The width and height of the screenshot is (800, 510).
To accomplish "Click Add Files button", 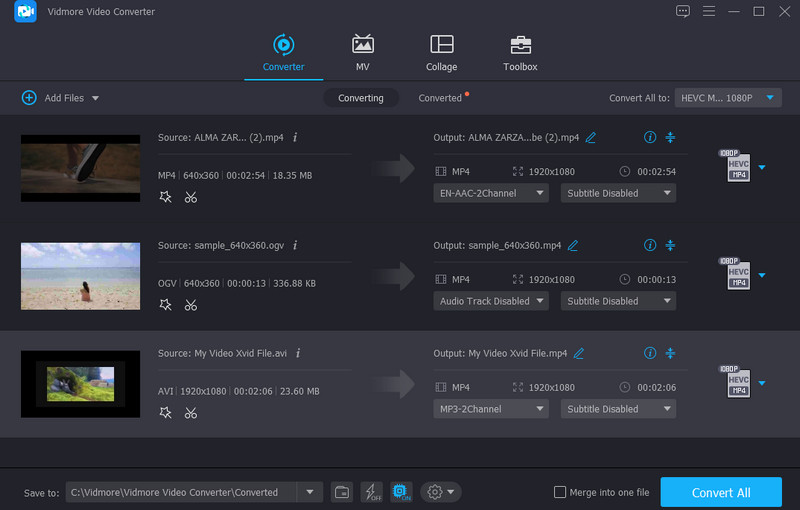I will pyautogui.click(x=58, y=98).
